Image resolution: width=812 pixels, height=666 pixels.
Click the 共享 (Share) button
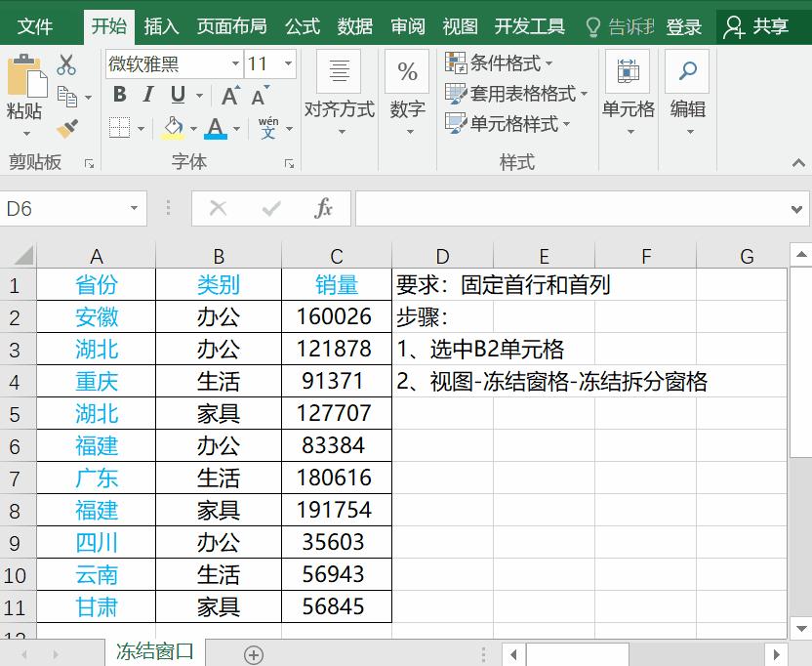point(761,26)
